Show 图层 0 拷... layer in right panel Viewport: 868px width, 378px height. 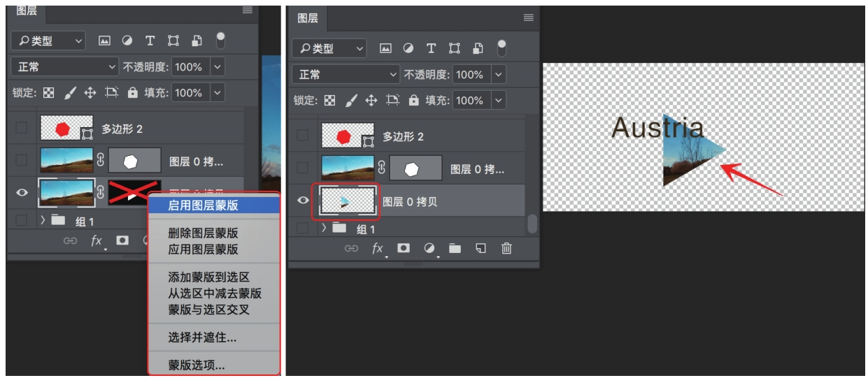point(303,168)
